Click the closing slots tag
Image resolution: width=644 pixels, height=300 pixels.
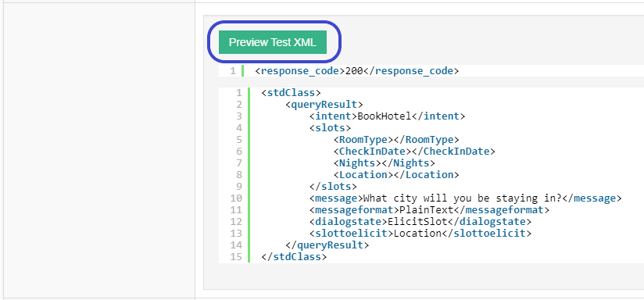pyautogui.click(x=333, y=187)
